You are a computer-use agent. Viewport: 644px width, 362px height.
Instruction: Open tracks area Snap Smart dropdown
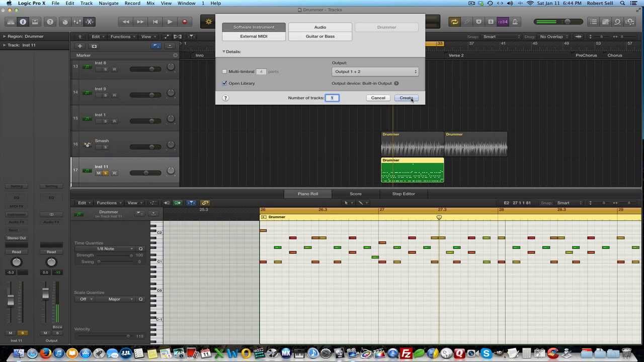tap(502, 37)
